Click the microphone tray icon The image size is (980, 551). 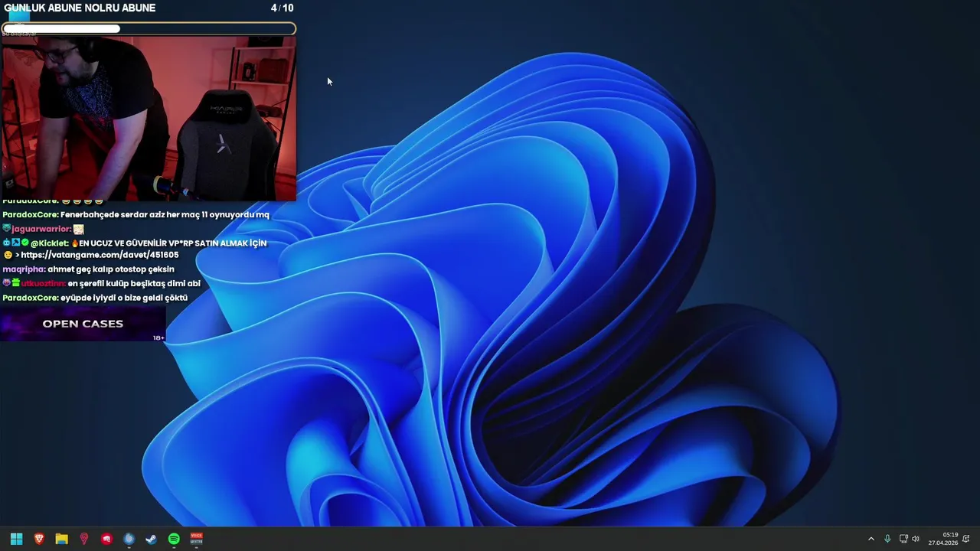point(887,539)
